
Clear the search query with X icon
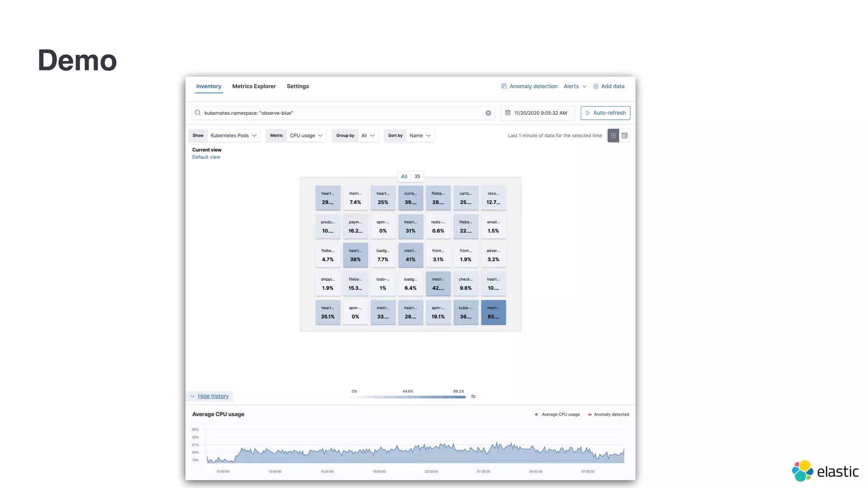pos(488,113)
